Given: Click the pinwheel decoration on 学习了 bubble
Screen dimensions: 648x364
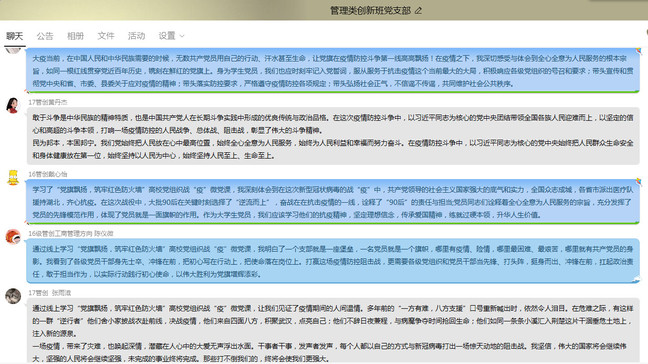Looking at the screenshot, I should coord(638,182).
